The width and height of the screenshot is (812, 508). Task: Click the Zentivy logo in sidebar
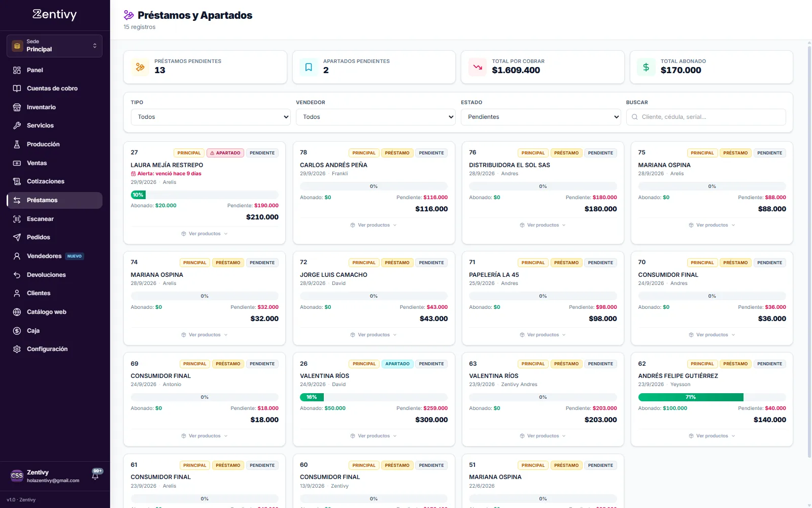click(55, 15)
